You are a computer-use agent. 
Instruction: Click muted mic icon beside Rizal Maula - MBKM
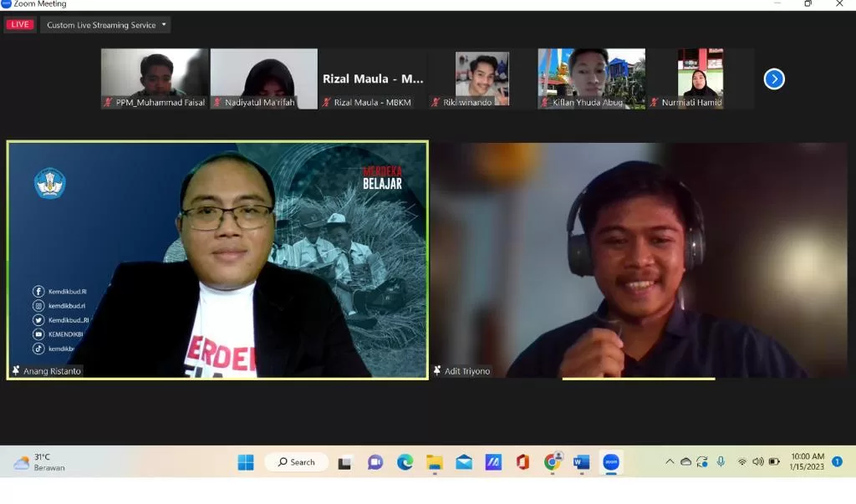(x=327, y=102)
